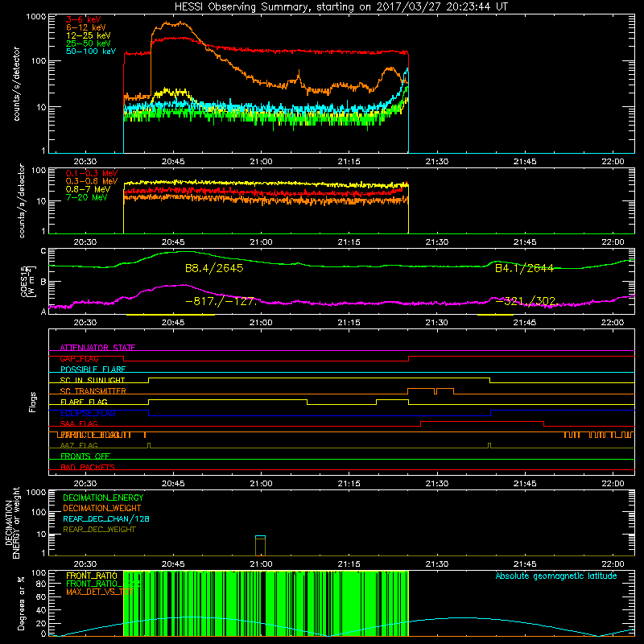The width and height of the screenshot is (644, 644).
Task: Click the HESSI Observing Summary title
Action: [x=341, y=7]
